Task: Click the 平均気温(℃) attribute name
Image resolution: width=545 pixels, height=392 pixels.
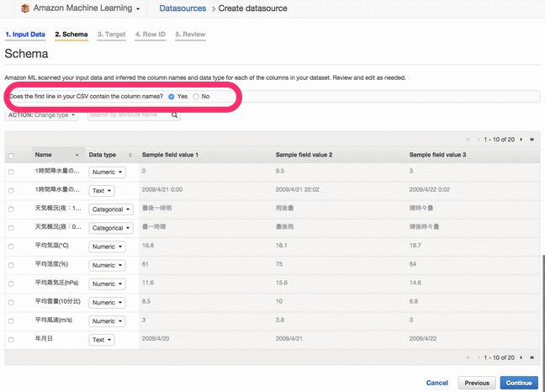Action: 52,246
